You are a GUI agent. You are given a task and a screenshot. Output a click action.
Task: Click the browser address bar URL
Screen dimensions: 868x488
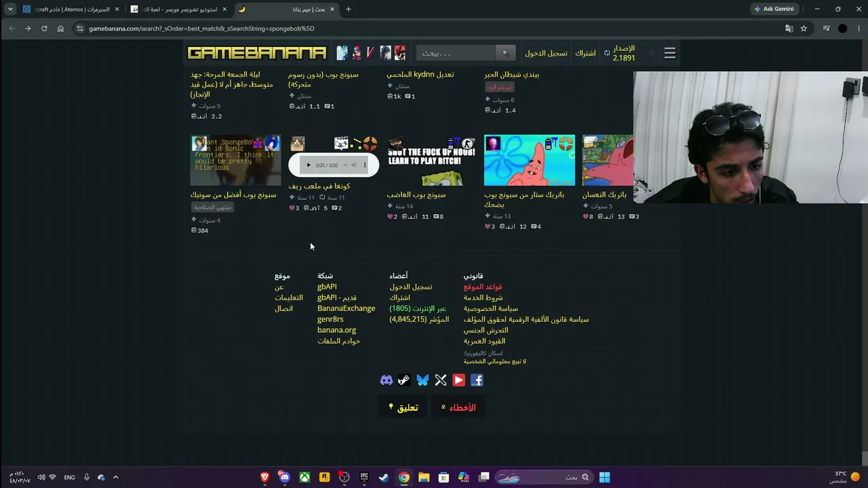click(201, 28)
